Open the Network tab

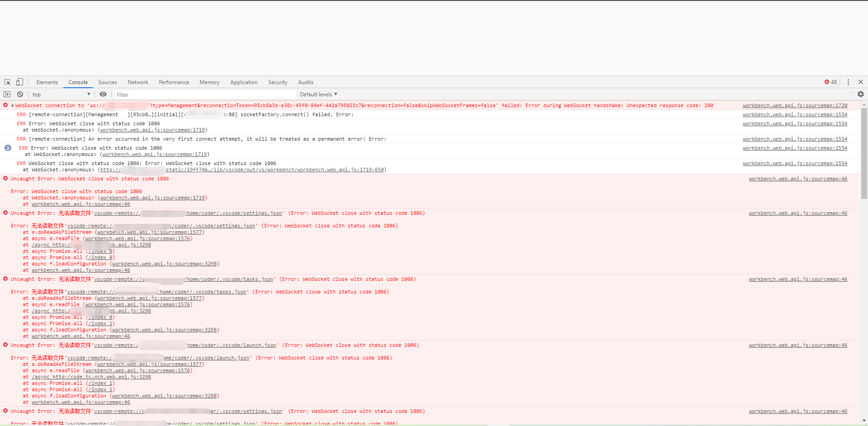(x=138, y=82)
